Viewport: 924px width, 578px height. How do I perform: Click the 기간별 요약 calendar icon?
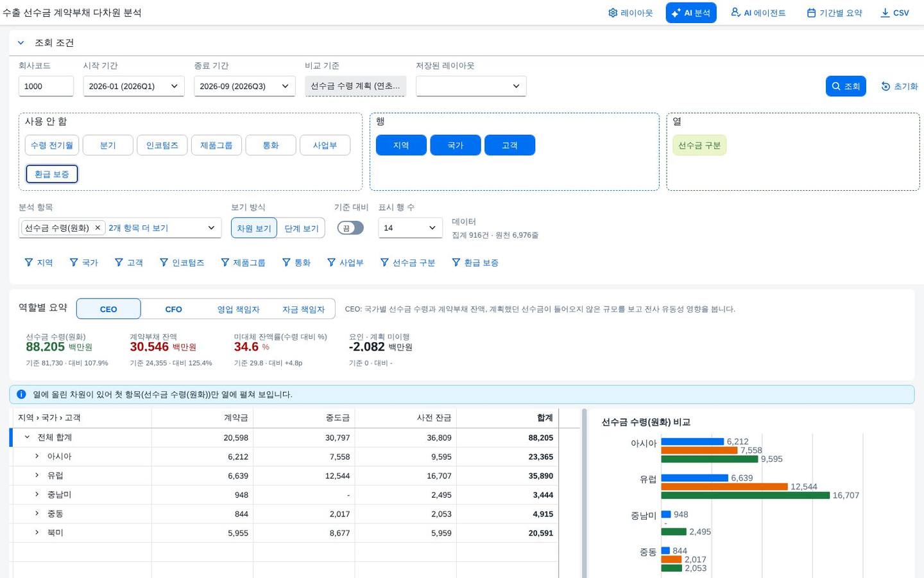(812, 13)
